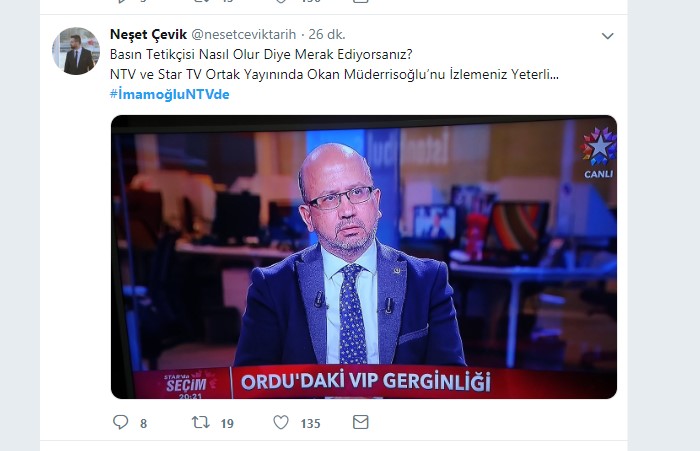Viewport: 700px width, 451px height.
Task: Click the cut-off envelope icon of the previous tweet
Action: point(361,1)
